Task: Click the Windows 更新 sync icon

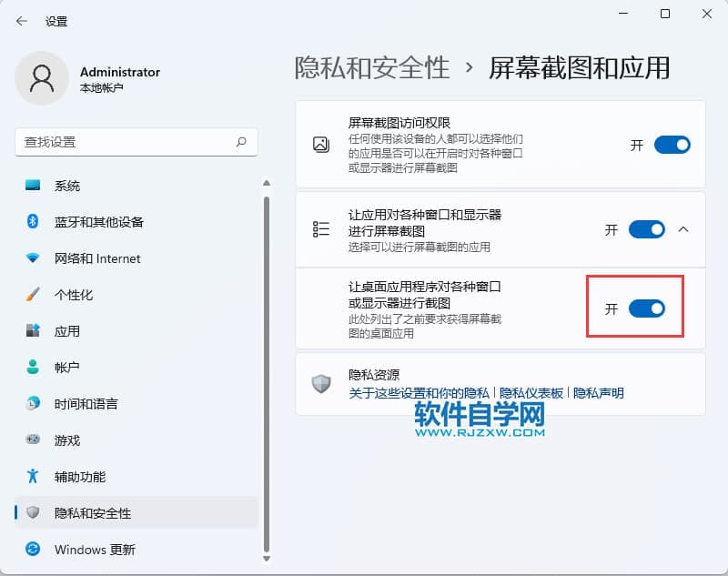Action: tap(34, 550)
